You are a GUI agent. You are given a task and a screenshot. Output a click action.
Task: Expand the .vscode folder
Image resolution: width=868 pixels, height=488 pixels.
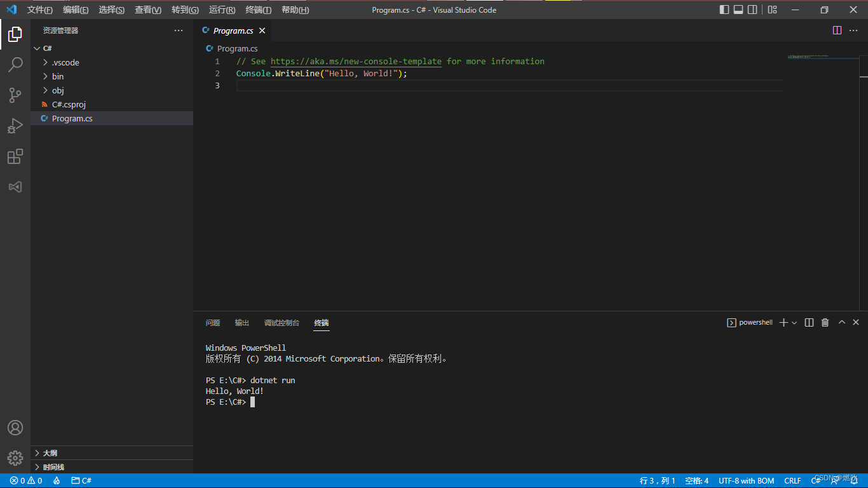click(112, 62)
